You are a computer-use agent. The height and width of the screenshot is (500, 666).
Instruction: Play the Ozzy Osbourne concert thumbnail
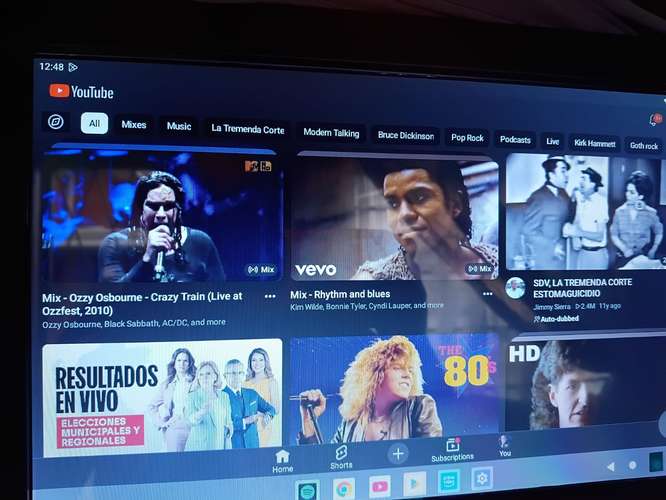click(161, 215)
